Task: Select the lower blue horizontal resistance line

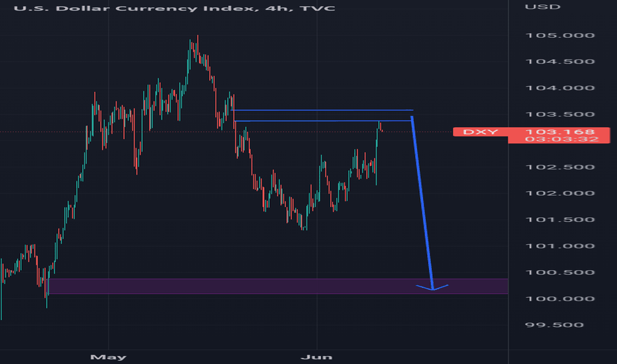Action: pyautogui.click(x=322, y=121)
